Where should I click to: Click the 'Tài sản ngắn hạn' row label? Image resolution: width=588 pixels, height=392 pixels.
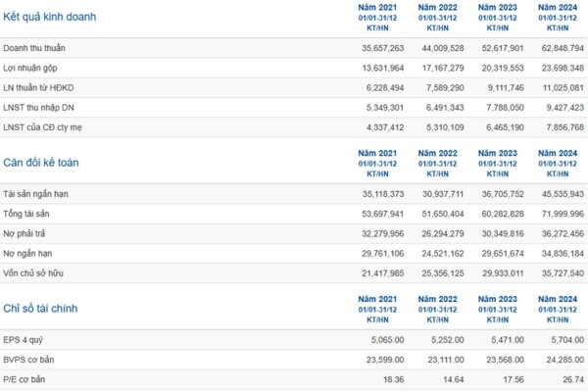pyautogui.click(x=35, y=194)
